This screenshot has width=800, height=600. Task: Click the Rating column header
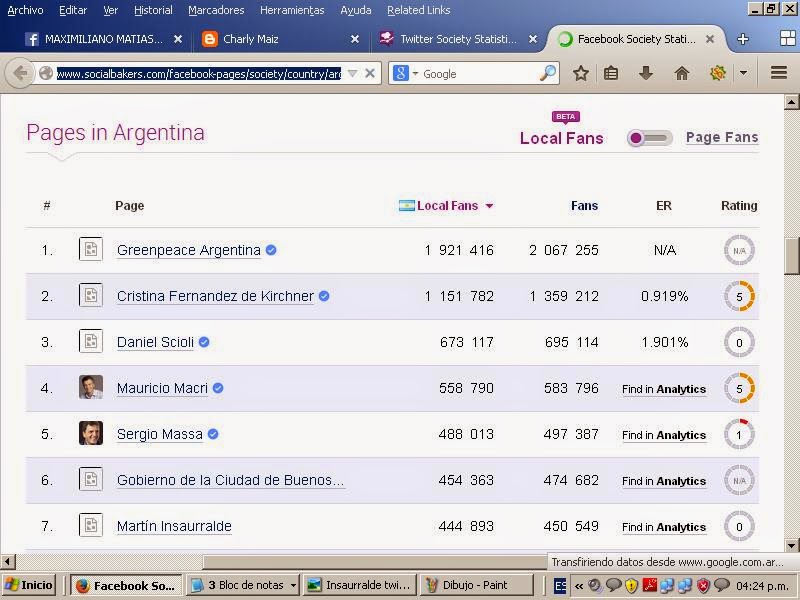tap(739, 206)
